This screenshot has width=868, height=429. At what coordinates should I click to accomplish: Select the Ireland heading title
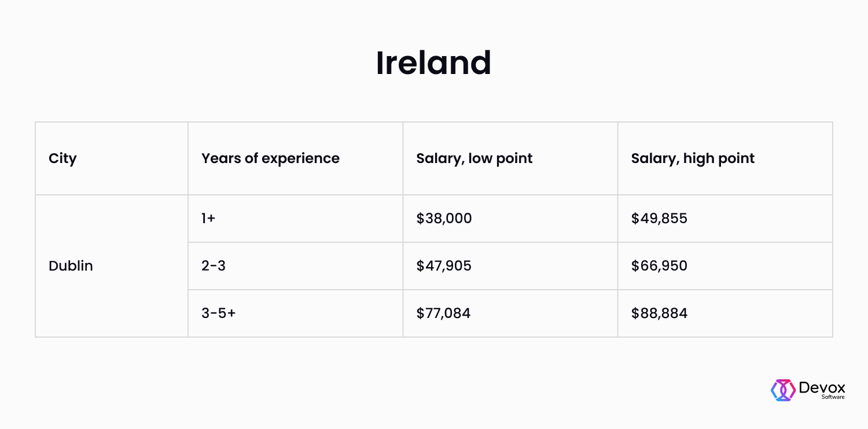(x=433, y=62)
